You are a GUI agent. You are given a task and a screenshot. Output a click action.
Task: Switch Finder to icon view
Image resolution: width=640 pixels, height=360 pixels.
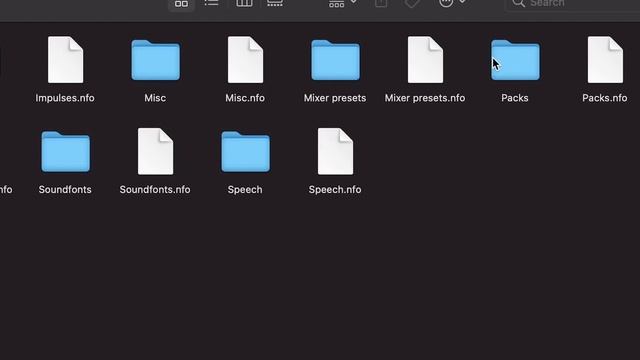point(181,4)
